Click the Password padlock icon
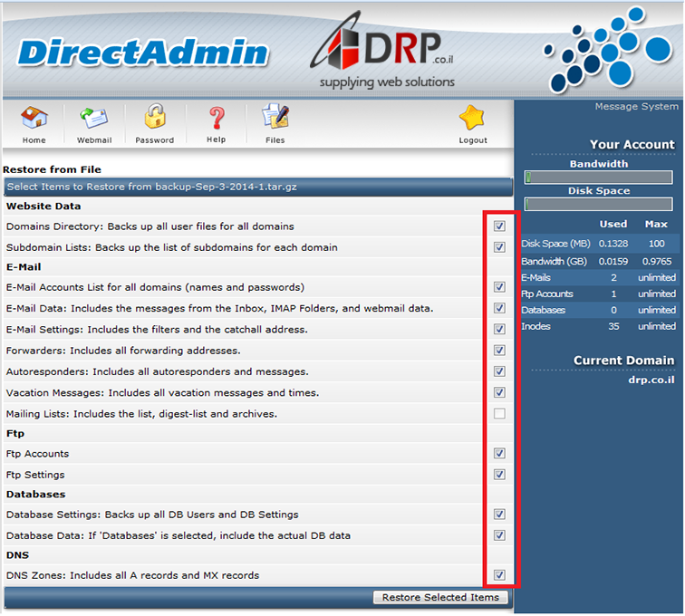Screen dimensions: 685x616 (155, 119)
